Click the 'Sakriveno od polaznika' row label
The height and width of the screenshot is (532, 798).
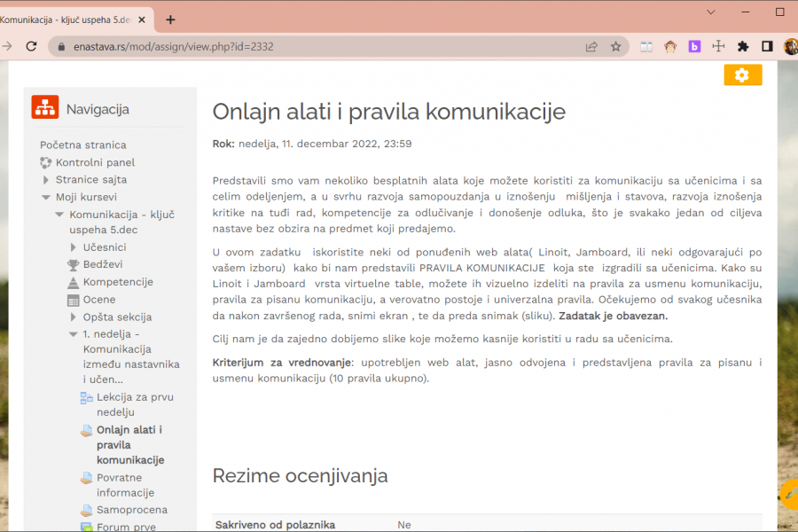click(x=276, y=525)
